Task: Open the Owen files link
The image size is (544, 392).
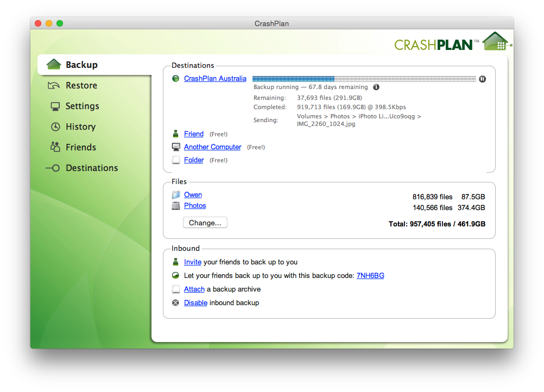Action: [x=193, y=195]
